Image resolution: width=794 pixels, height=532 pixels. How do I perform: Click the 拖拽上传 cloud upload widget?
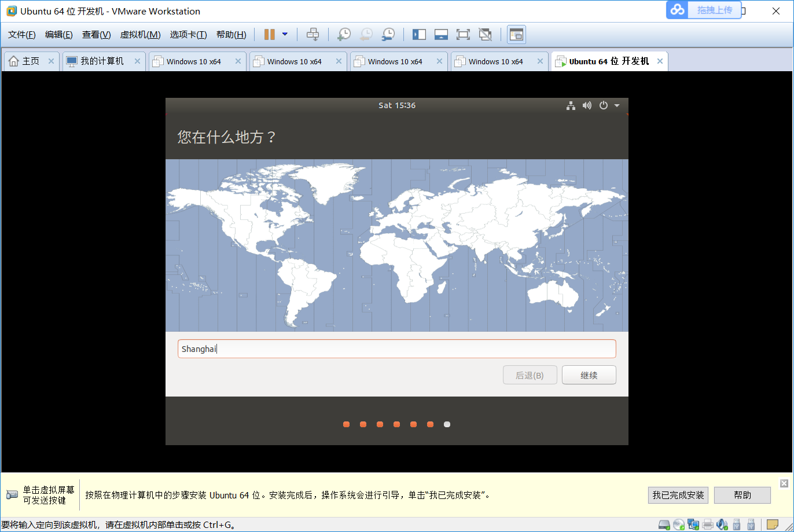point(704,10)
